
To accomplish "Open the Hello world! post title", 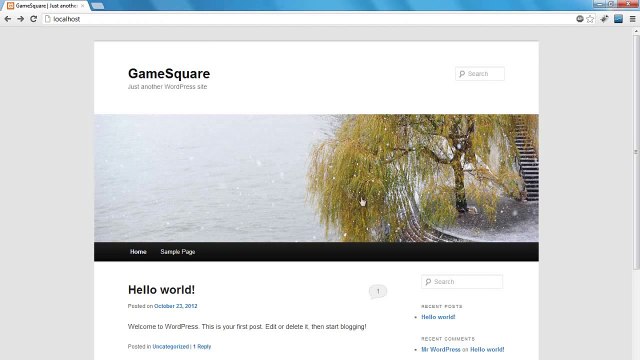I will point(161,290).
